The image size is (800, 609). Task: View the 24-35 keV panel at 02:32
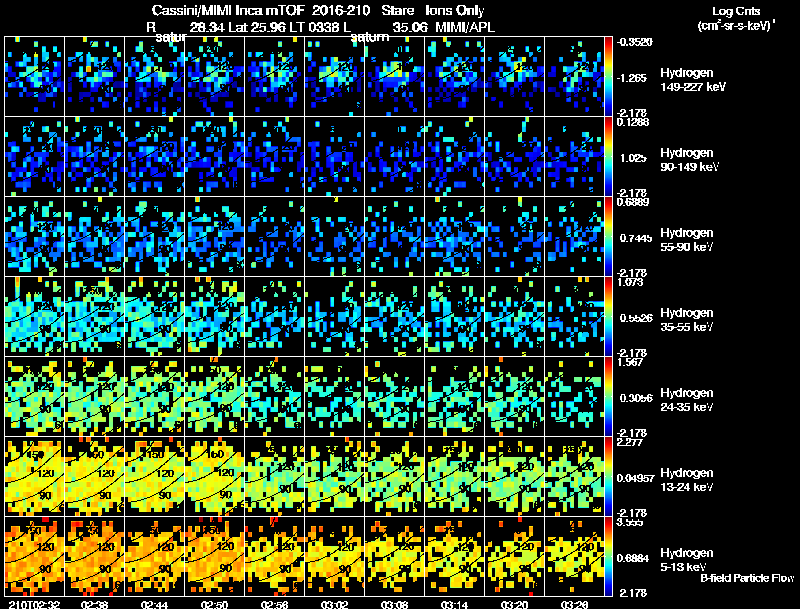coord(34,397)
